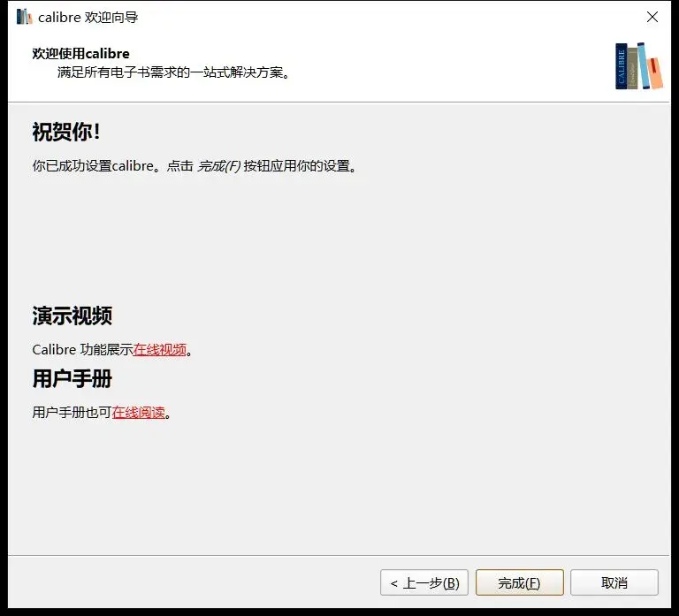Select the 祝贺你! heading text
The width and height of the screenshot is (679, 616).
pos(66,132)
